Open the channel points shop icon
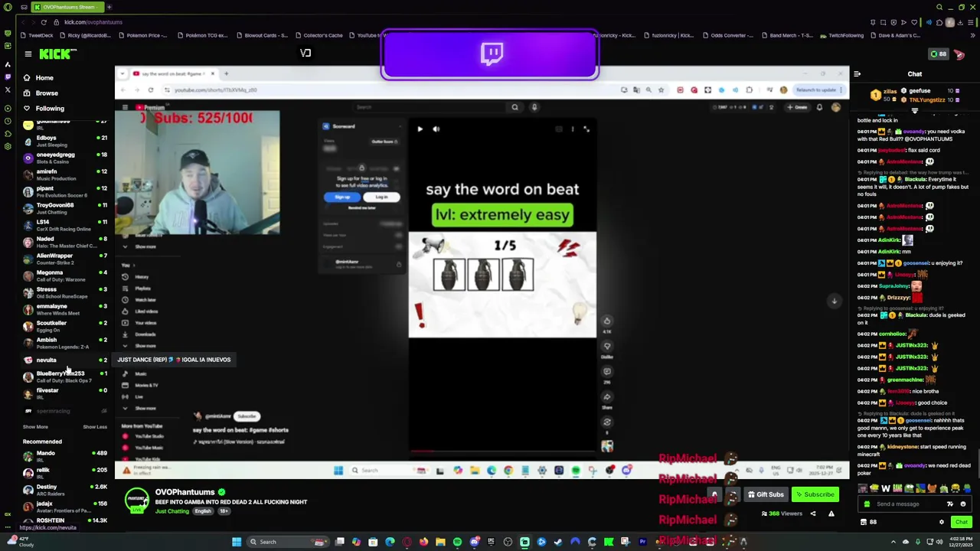 [x=864, y=522]
